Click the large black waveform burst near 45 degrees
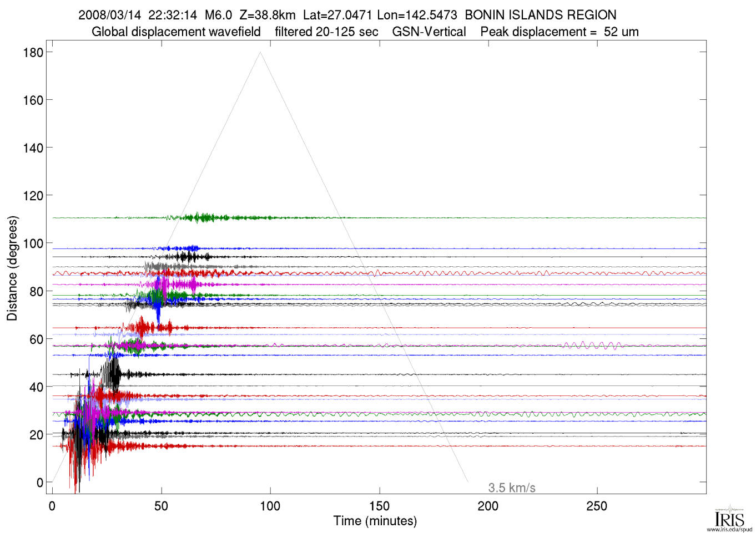The image size is (756, 533). click(113, 373)
